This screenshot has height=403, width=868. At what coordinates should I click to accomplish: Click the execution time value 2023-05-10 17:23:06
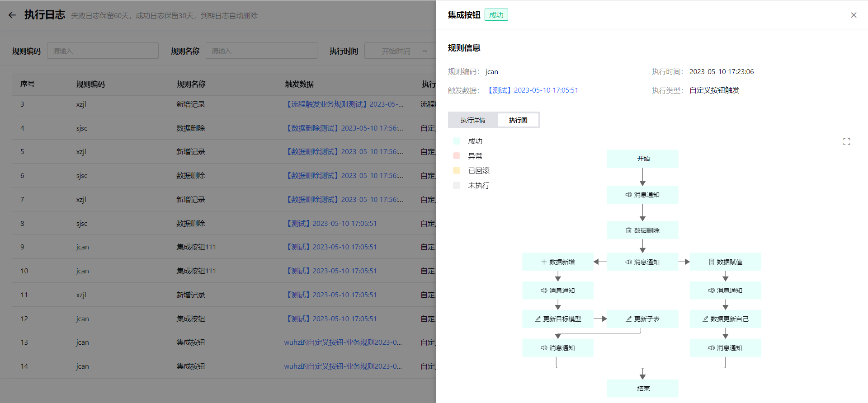click(x=722, y=72)
